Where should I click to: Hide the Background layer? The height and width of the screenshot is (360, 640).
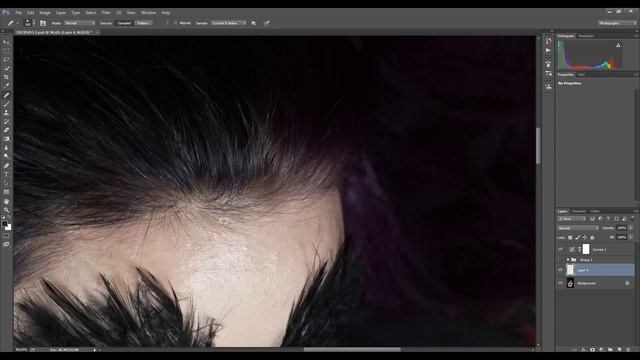560,283
